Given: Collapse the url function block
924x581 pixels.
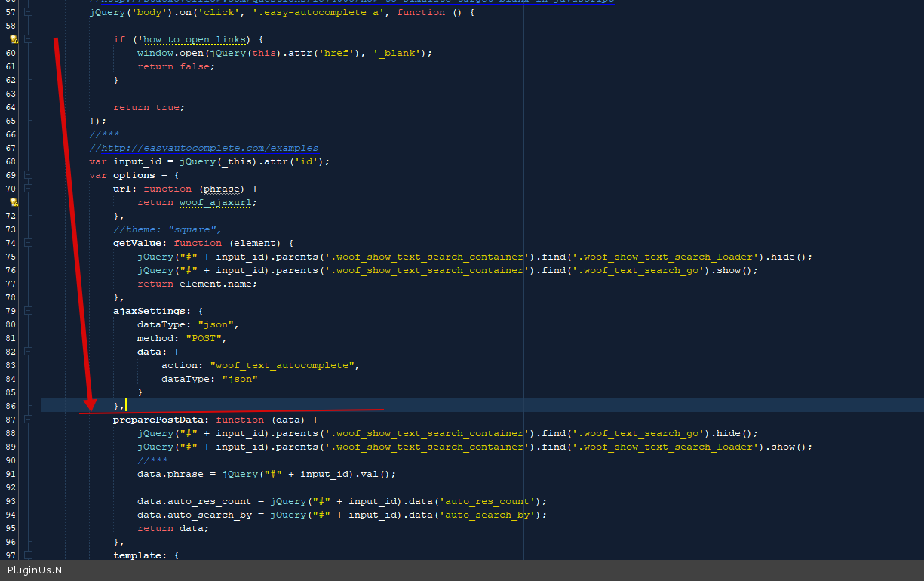Looking at the screenshot, I should 29,189.
